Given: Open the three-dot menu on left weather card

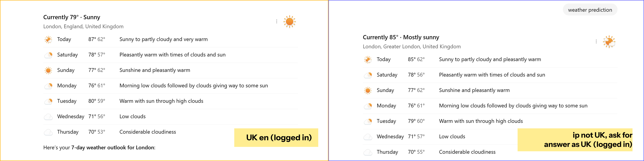Looking at the screenshot, I should coord(277,21).
